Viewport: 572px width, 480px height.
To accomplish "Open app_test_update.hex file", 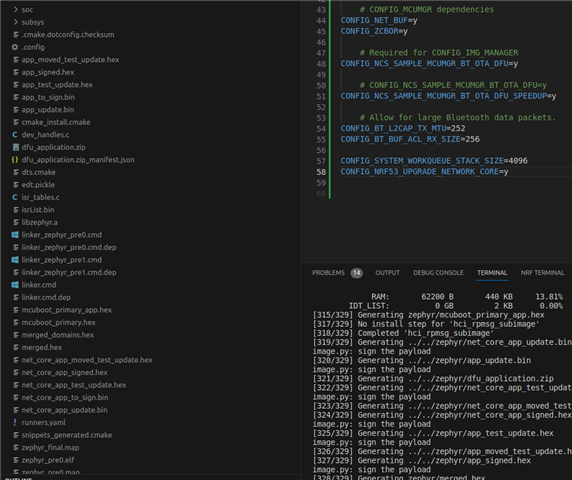I will (57, 85).
